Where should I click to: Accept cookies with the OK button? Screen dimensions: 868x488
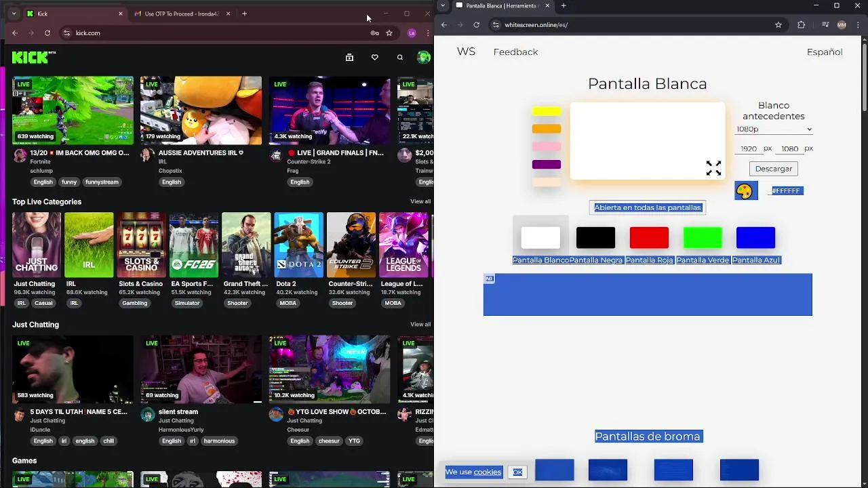click(517, 472)
